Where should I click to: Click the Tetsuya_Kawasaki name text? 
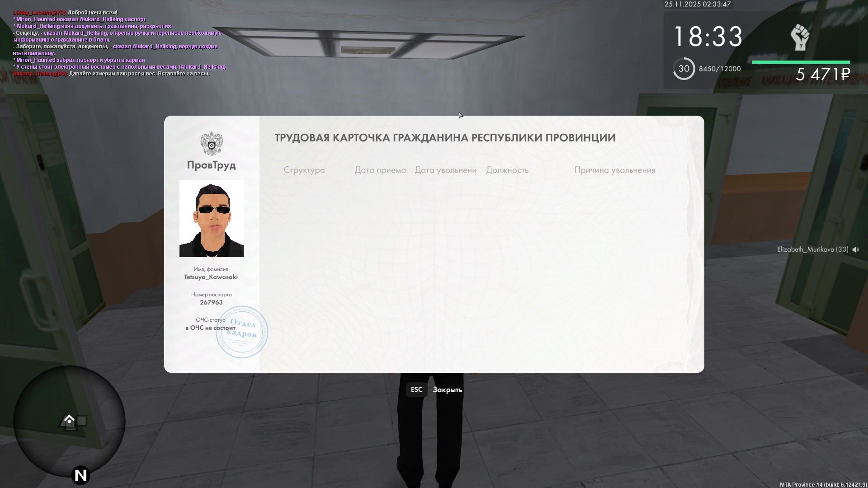point(211,277)
